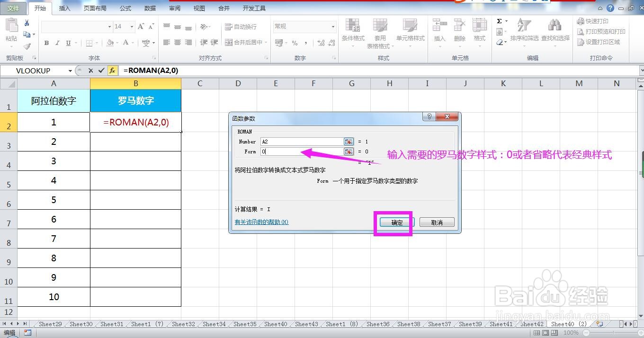Click the Clear eraser icon

click(x=500, y=42)
